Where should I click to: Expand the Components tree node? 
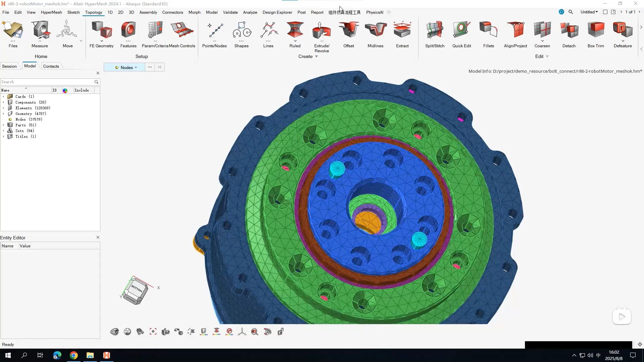point(4,102)
